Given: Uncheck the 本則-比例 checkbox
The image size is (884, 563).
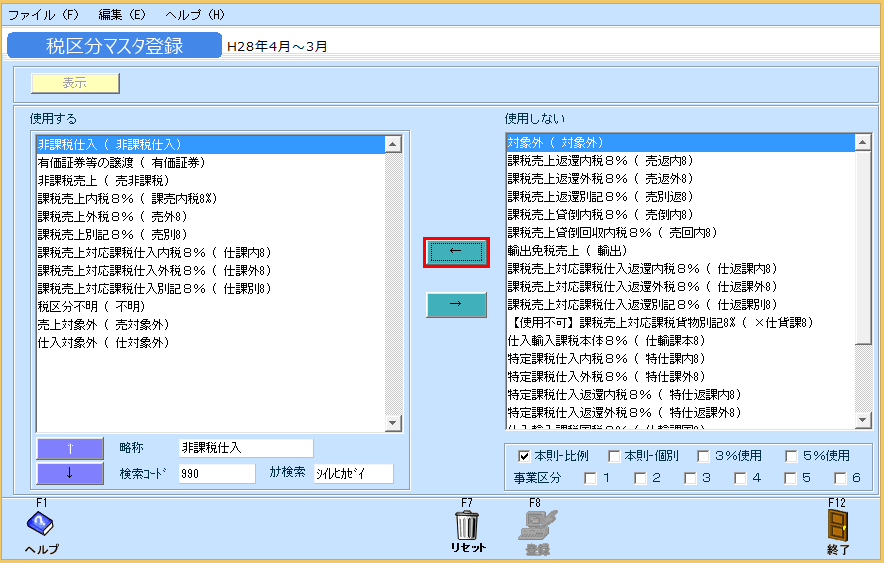Looking at the screenshot, I should point(524,456).
